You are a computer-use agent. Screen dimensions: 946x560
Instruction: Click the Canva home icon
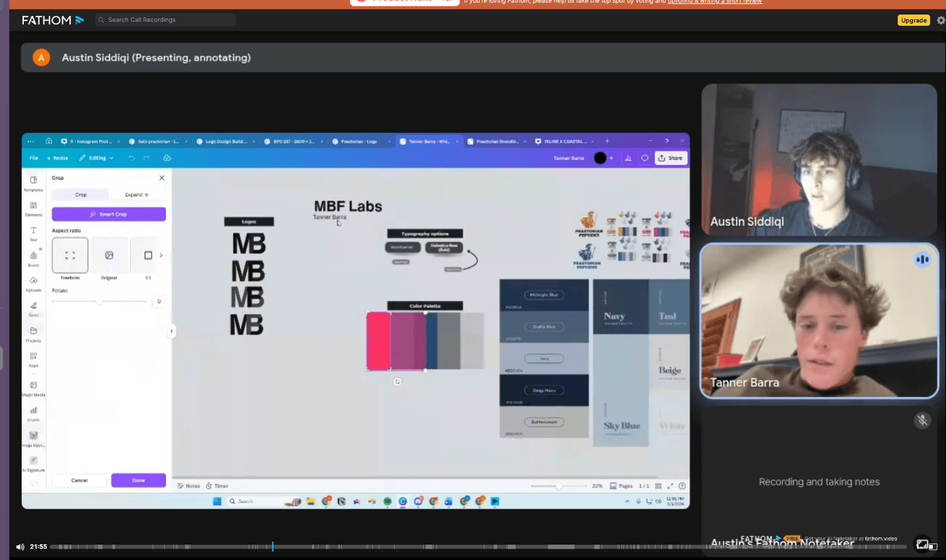(x=48, y=141)
